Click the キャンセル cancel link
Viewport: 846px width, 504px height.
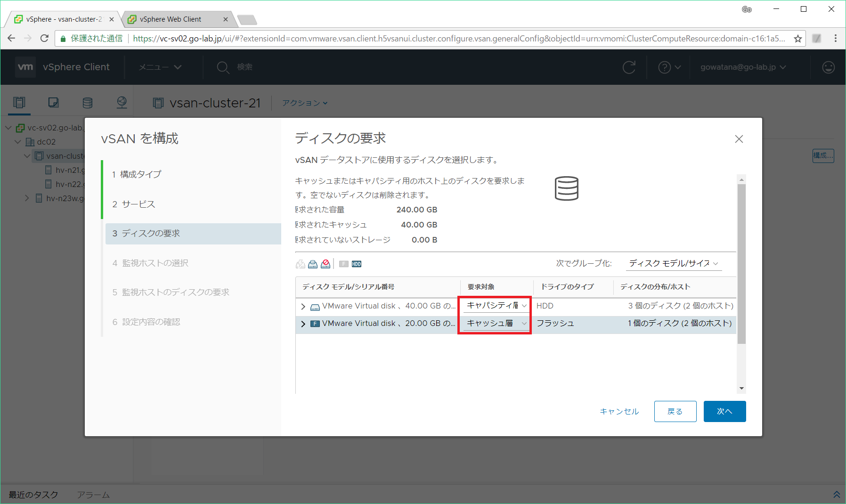pyautogui.click(x=619, y=412)
